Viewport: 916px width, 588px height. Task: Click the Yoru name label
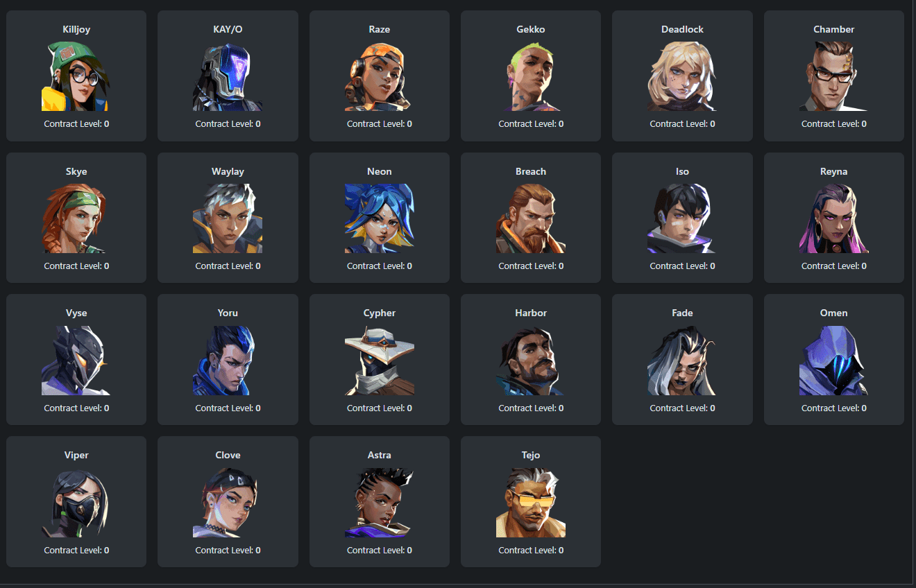click(228, 313)
